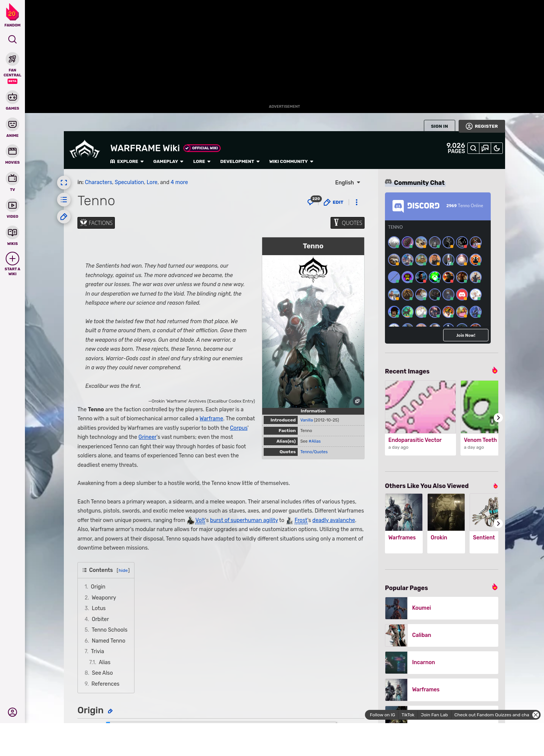Open Characters category link
Screen dimensions: 544x756
[x=98, y=182]
